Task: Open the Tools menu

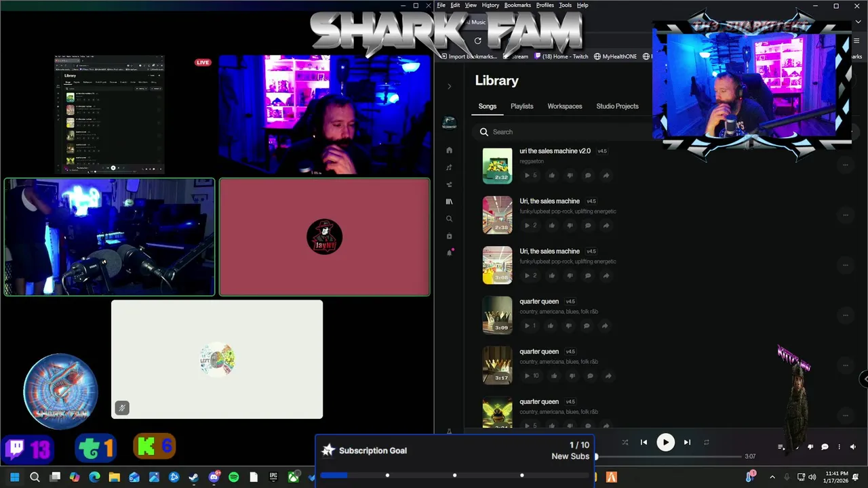Action: [x=565, y=5]
